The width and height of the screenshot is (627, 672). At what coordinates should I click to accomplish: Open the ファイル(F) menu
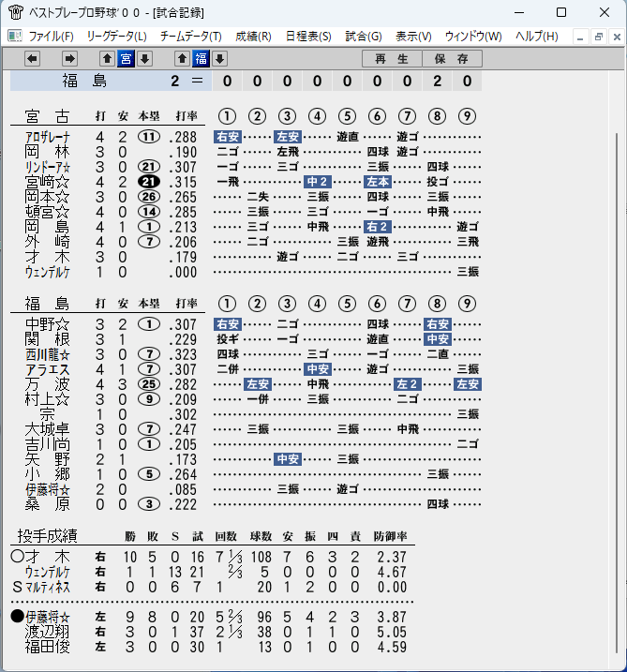click(51, 37)
